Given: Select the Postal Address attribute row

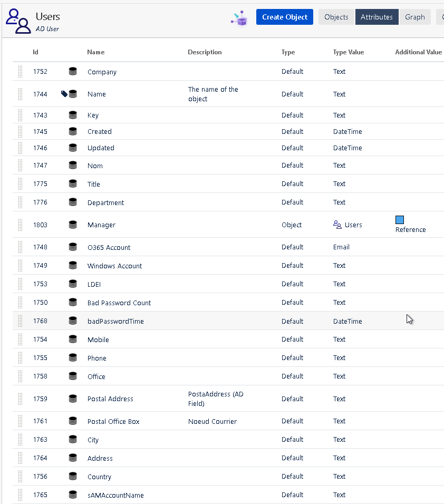Looking at the screenshot, I should (x=110, y=399).
